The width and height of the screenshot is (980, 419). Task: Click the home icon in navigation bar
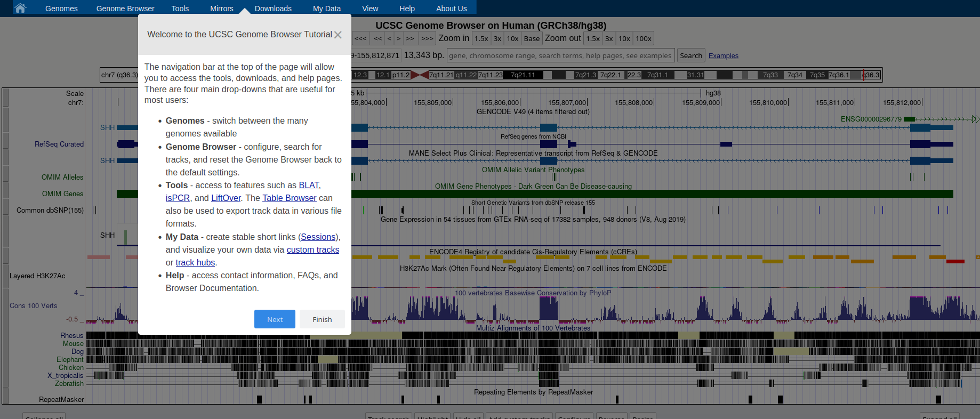click(20, 8)
